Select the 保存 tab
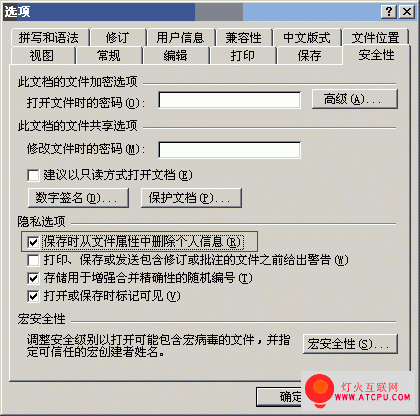 point(310,55)
